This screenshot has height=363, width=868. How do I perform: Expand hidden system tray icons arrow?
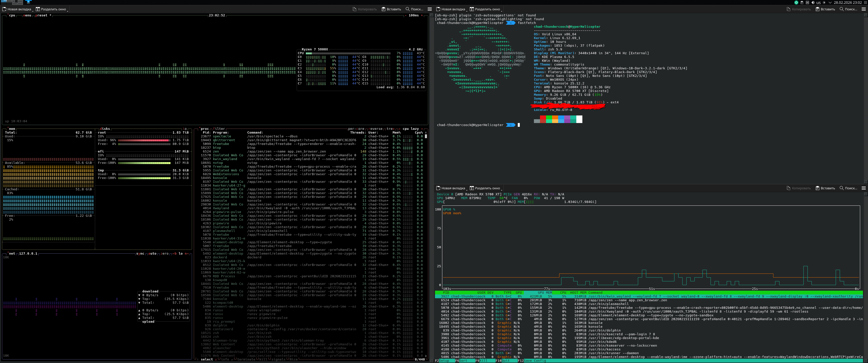point(830,2)
